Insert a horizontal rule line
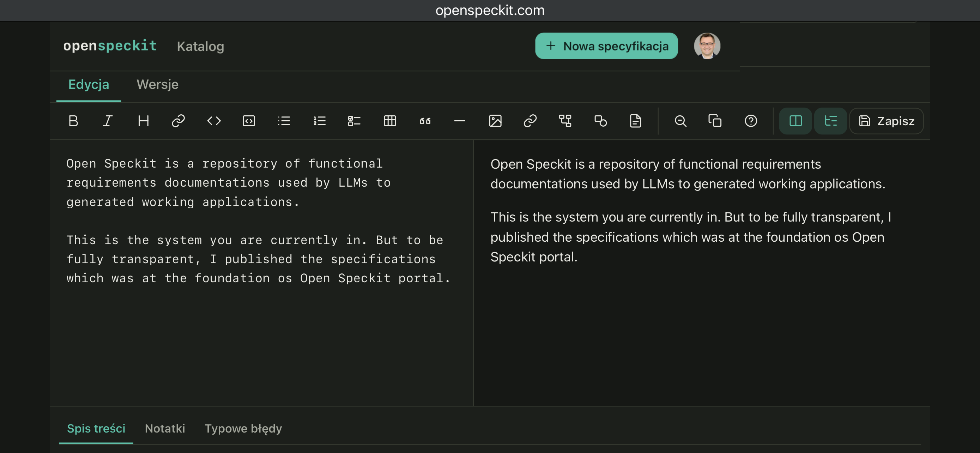 460,121
